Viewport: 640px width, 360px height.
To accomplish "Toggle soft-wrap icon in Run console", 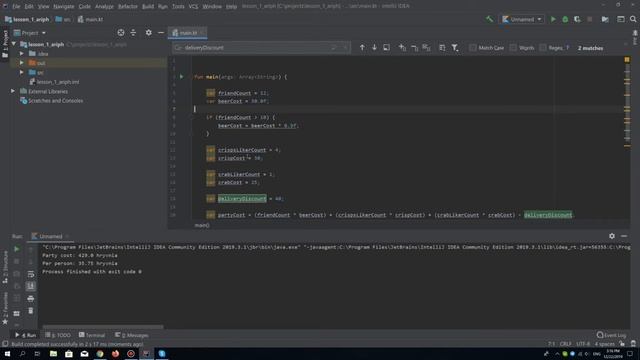I will 31,274.
